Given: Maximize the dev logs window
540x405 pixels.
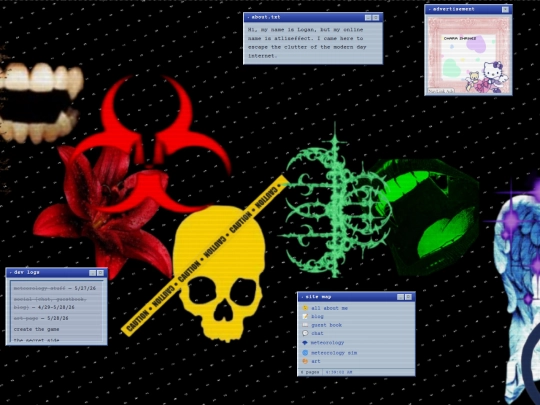Looking at the screenshot, I should (100, 273).
